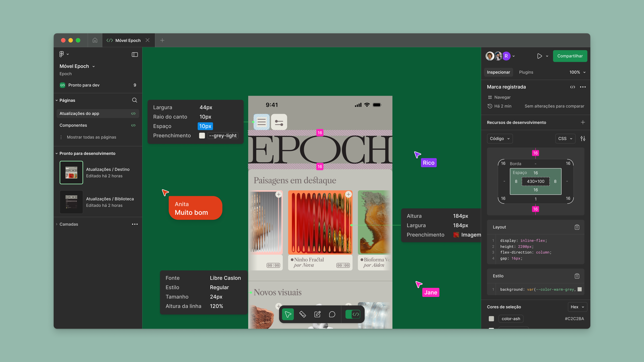Screen dimensions: 644x362
Task: Open the Hex color format dropdown
Action: pyautogui.click(x=577, y=307)
